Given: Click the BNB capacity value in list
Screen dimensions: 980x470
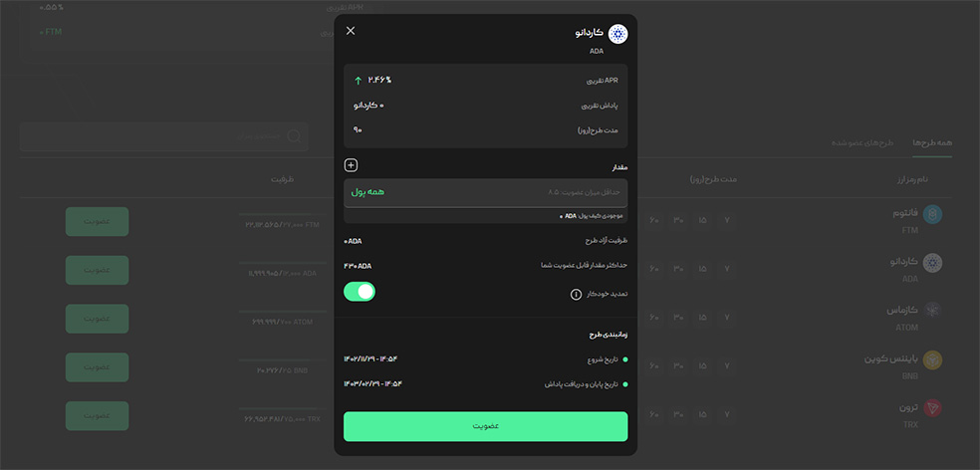Looking at the screenshot, I should [284, 370].
